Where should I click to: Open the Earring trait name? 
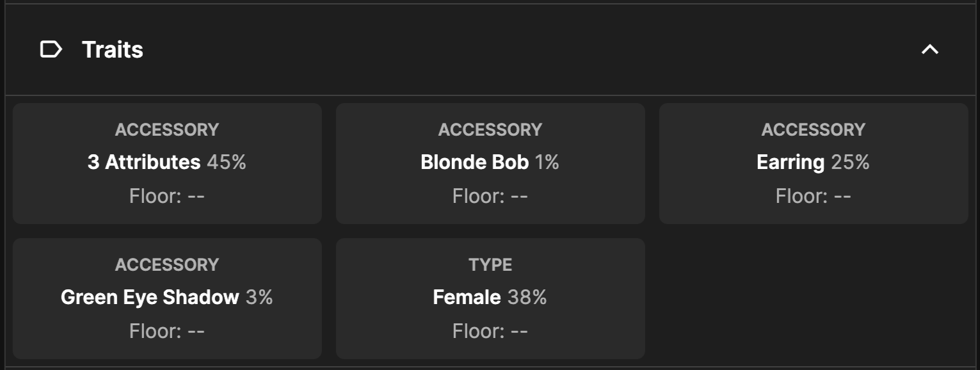791,162
